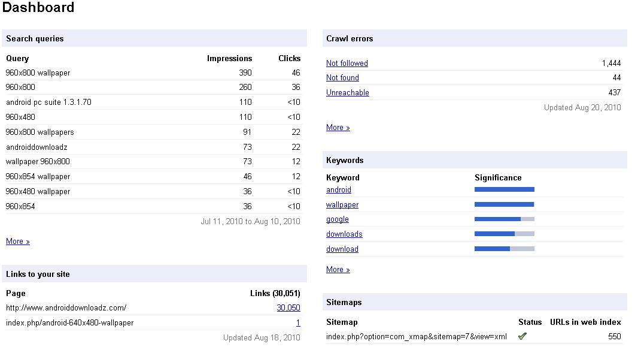644x353 pixels.
Task: Click the 'downloads' keyword link
Action: click(x=344, y=234)
